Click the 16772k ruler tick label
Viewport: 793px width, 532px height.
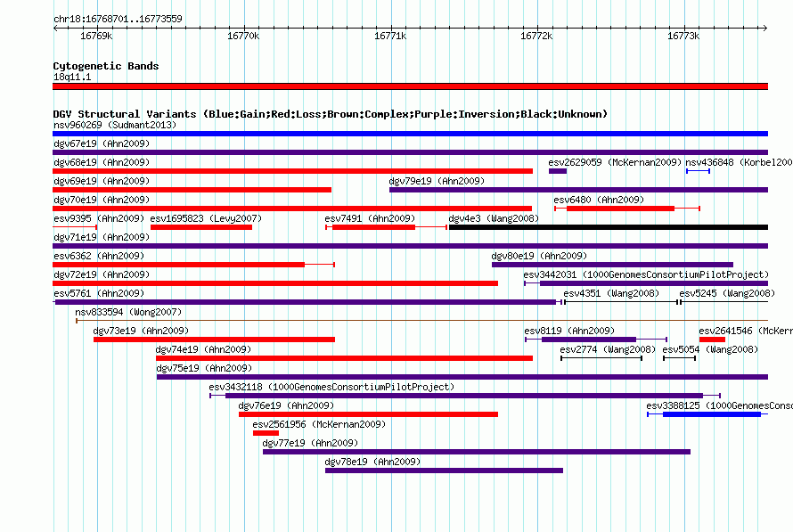pos(536,36)
